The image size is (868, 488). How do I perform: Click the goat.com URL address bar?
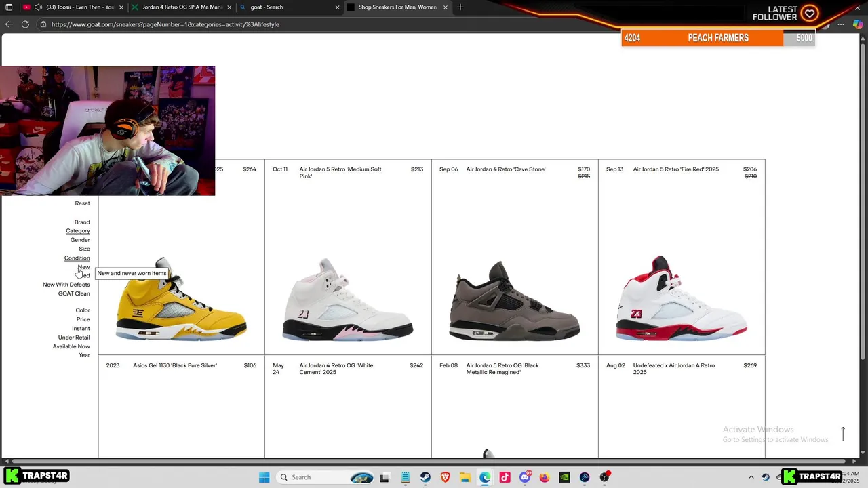pos(165,24)
